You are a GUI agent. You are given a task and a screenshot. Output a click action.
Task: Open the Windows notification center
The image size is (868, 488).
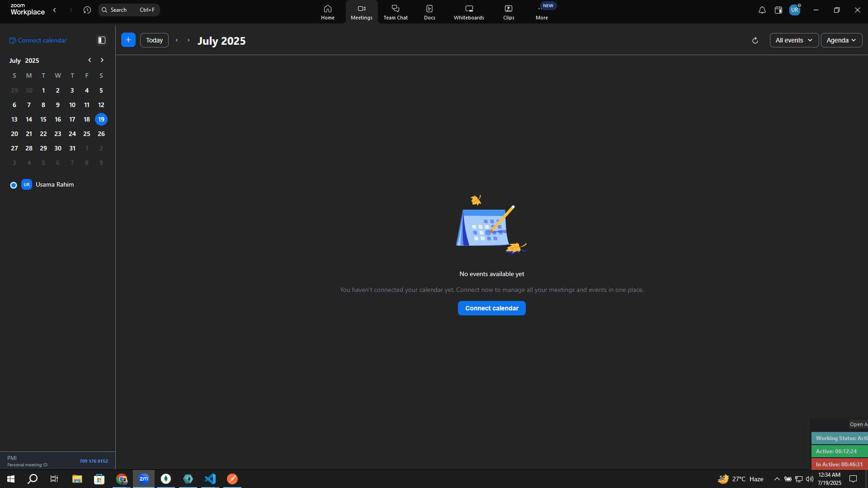[x=853, y=479]
